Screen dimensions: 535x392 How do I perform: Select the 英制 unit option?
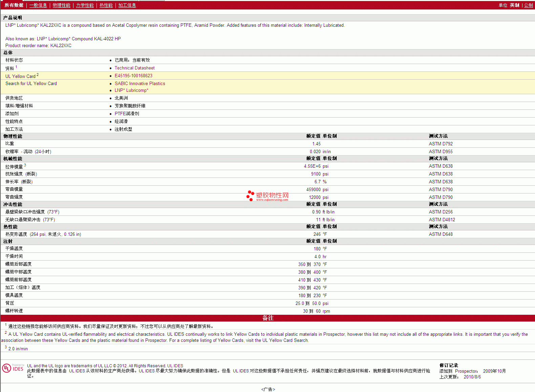pyautogui.click(x=515, y=5)
